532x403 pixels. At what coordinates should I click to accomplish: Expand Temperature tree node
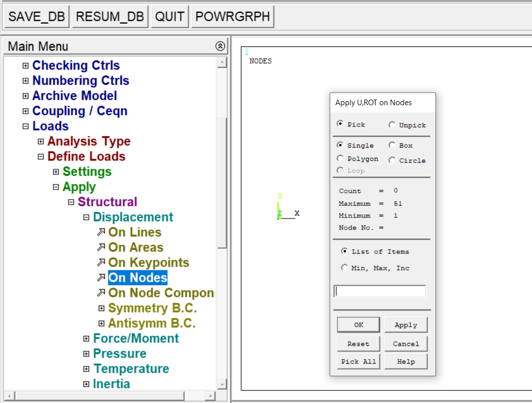[x=86, y=369]
